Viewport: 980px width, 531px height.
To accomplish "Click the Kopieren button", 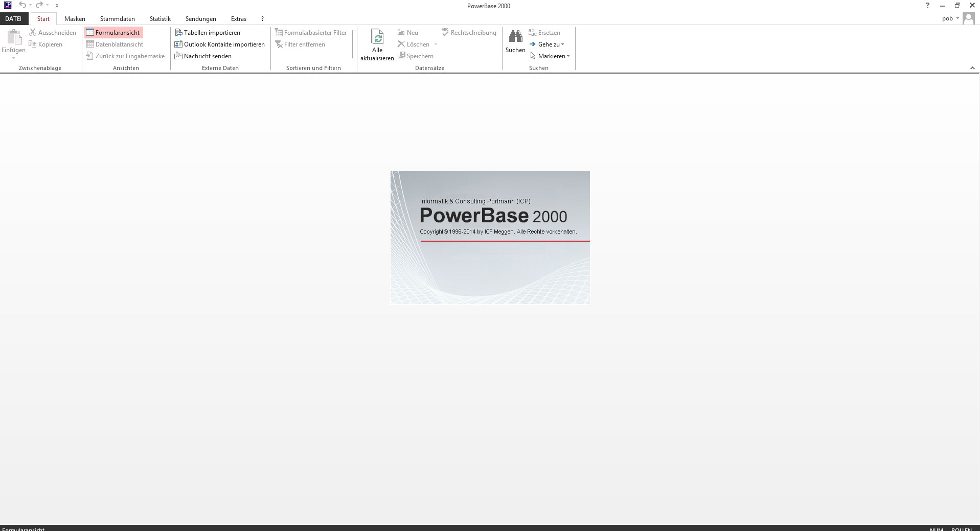I will click(x=45, y=44).
